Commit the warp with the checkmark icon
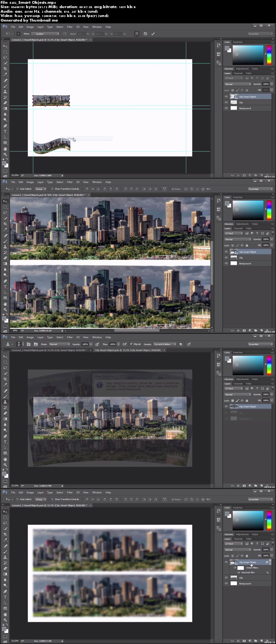Viewport: 276px width, 644px height. click(x=153, y=34)
